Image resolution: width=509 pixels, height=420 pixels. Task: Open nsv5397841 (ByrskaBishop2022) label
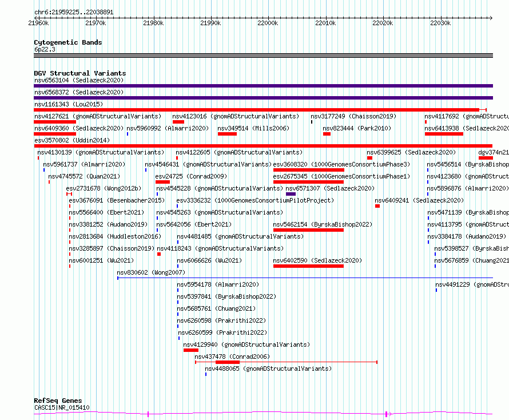pyautogui.click(x=226, y=296)
